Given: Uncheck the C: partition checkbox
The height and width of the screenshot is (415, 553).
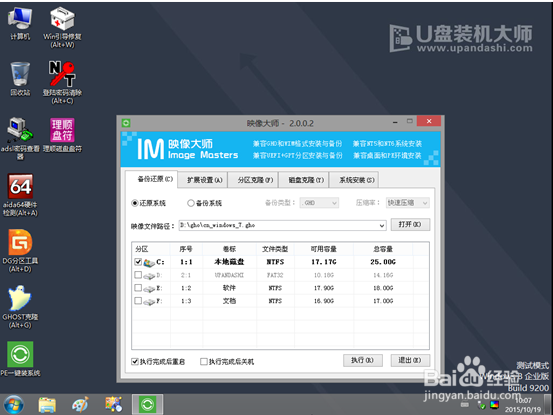Looking at the screenshot, I should click(138, 262).
